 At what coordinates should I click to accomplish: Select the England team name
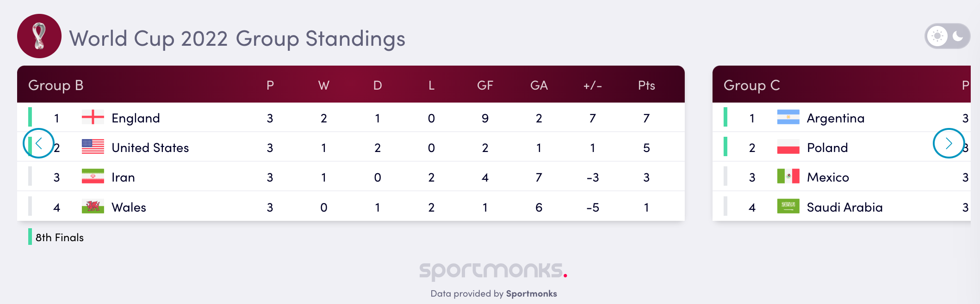(x=136, y=118)
